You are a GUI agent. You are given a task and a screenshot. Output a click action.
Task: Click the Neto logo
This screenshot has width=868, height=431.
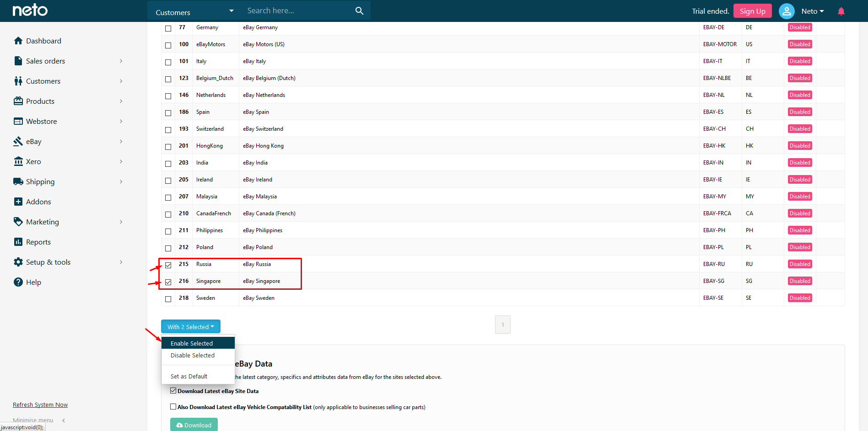coord(30,10)
